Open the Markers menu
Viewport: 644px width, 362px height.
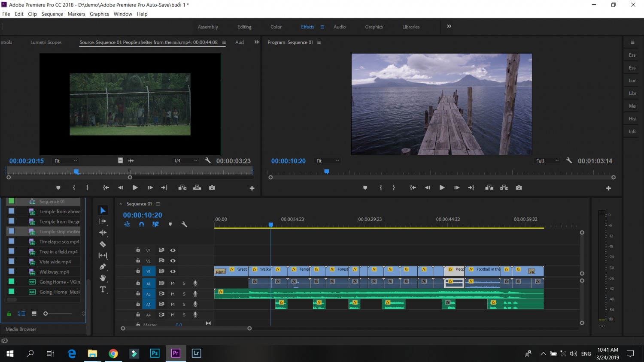(76, 14)
